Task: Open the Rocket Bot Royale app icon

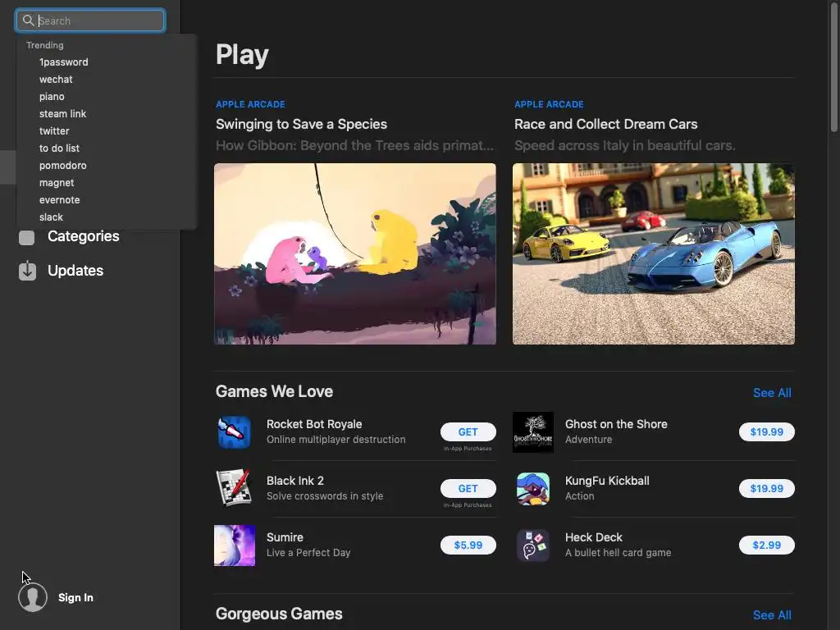Action: (x=234, y=431)
